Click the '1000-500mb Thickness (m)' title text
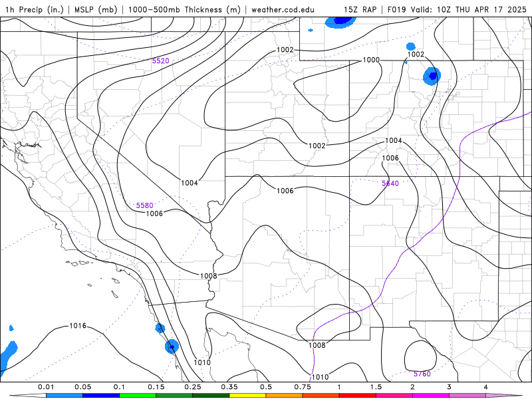Viewport: 532px width, 399px height. (x=184, y=9)
